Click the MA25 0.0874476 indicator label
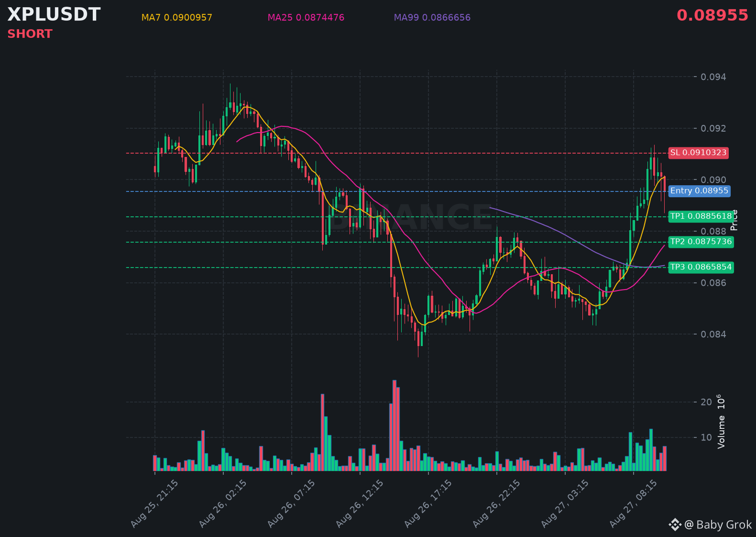The height and width of the screenshot is (537, 756). pos(306,18)
